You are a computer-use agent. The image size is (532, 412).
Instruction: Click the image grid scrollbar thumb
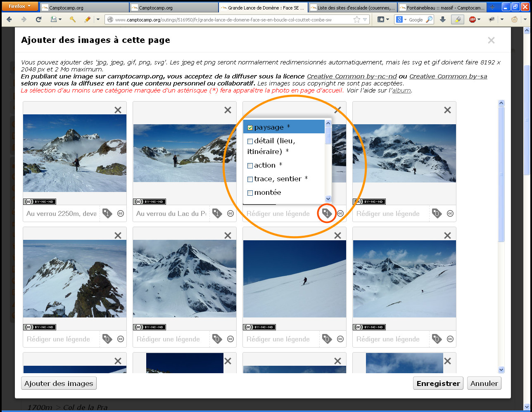[501, 174]
